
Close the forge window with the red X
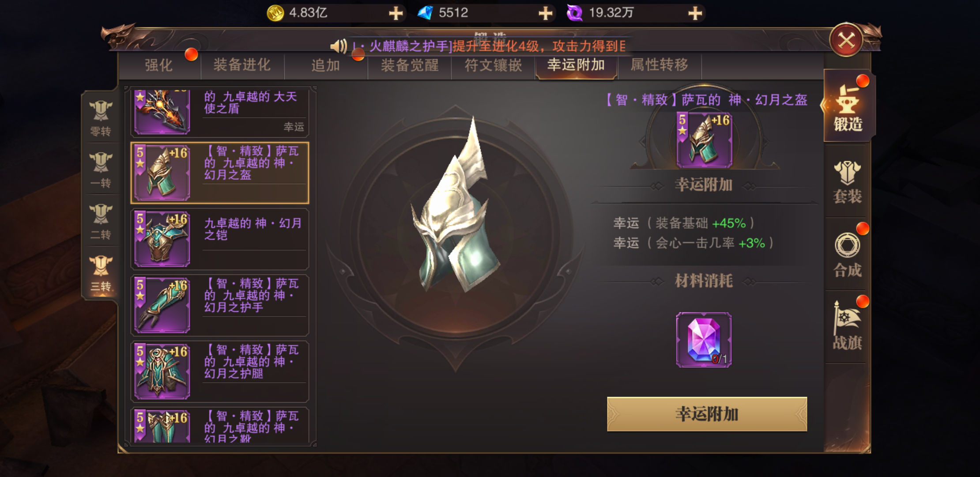pos(846,41)
